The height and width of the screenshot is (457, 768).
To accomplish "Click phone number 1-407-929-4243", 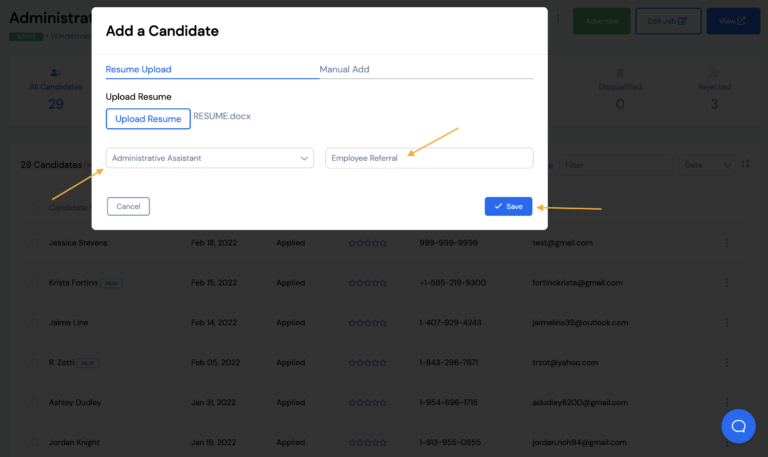I will point(450,322).
